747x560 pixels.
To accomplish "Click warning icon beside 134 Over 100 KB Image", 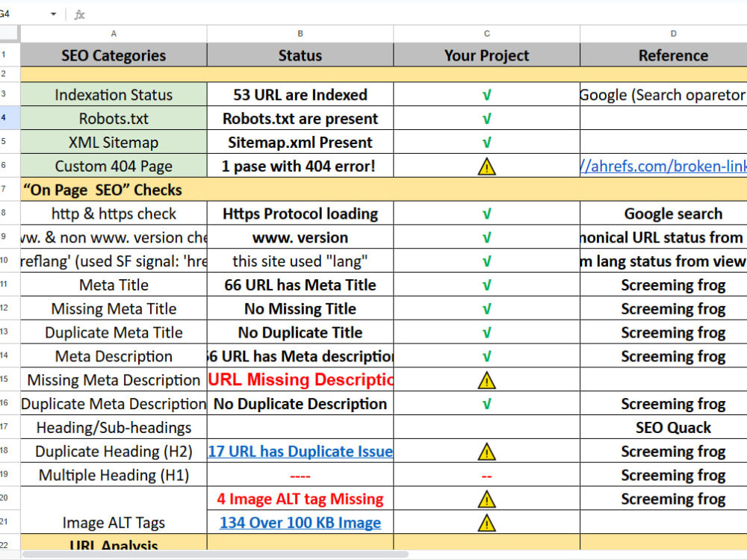I will (x=486, y=523).
